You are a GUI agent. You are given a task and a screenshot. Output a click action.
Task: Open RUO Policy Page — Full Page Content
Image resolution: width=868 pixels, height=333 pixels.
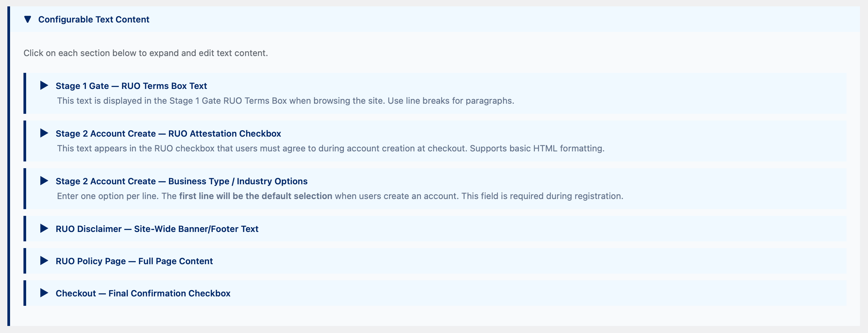(134, 261)
